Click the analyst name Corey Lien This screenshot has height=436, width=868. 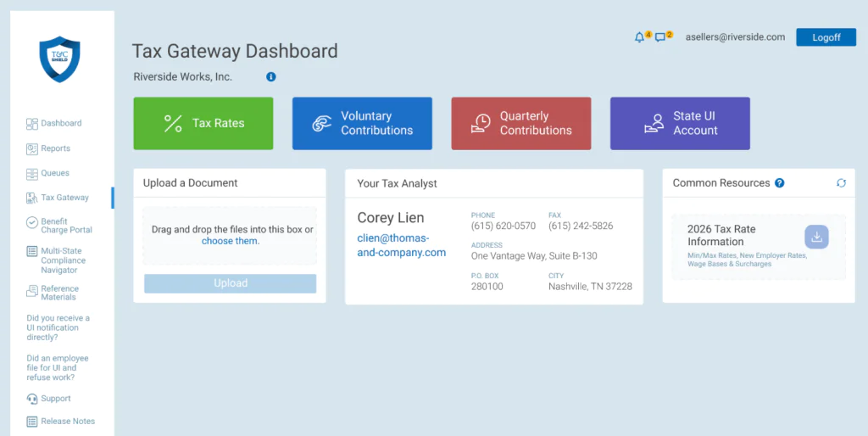(391, 218)
